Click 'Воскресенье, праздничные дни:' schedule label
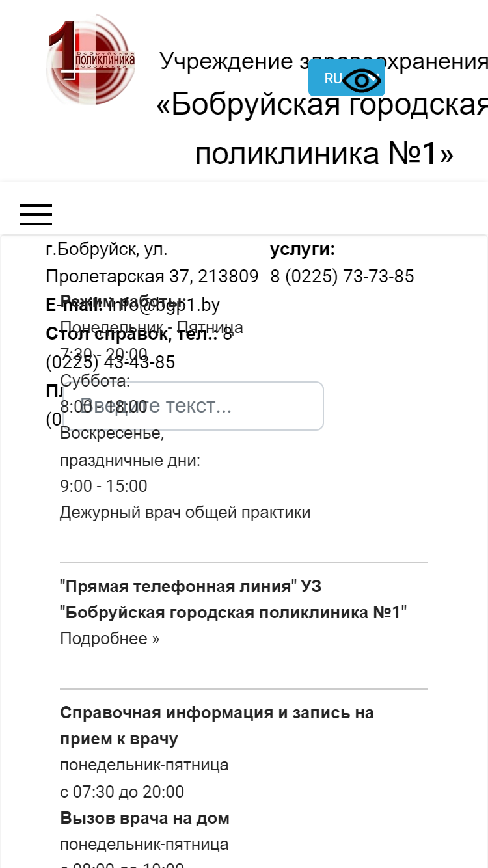This screenshot has width=488, height=868. pos(130,447)
